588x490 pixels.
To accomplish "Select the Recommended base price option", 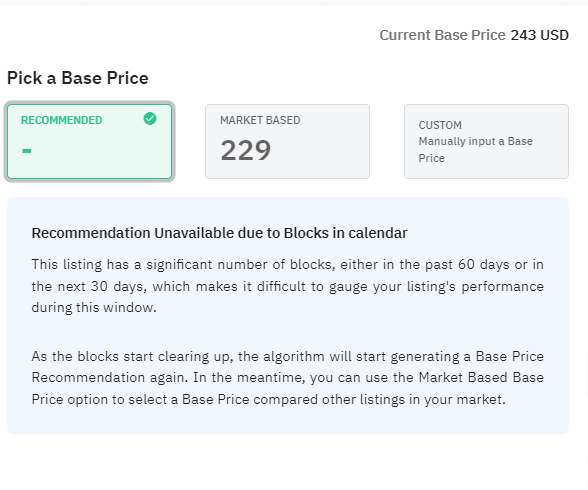I will tap(90, 142).
